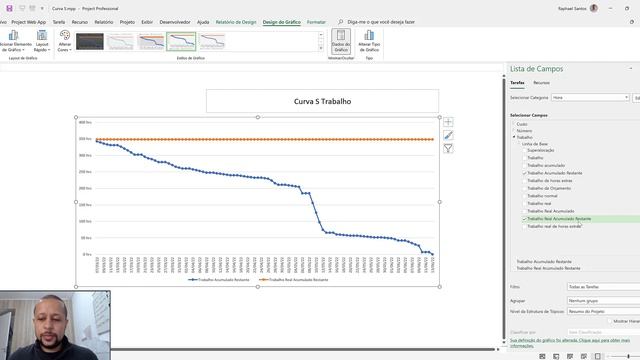
Task: Open Customize Quick Access Toolbar arrow
Action: 42,8
